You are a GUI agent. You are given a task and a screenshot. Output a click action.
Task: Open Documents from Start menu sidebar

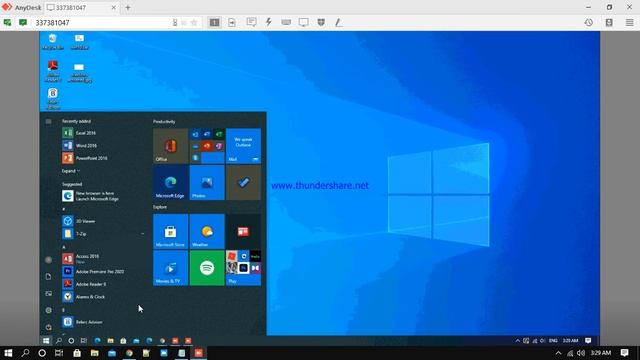click(x=48, y=277)
